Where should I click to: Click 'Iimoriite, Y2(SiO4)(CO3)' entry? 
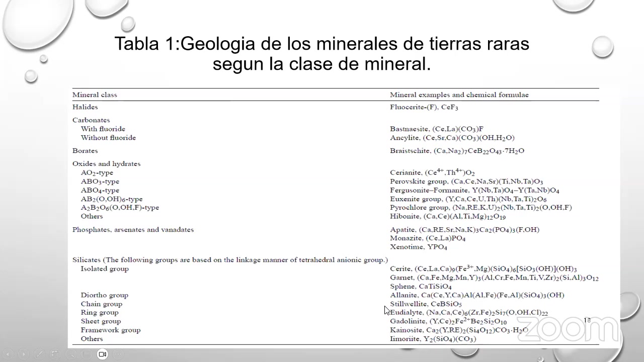coord(433,339)
